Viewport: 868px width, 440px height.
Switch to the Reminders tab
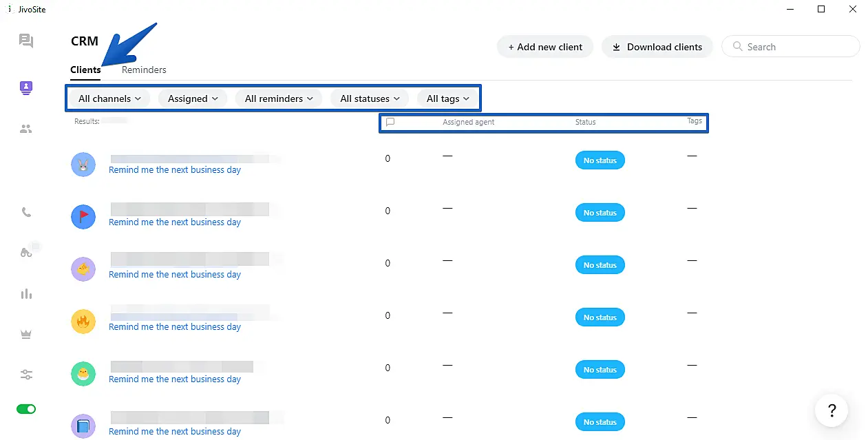(144, 70)
